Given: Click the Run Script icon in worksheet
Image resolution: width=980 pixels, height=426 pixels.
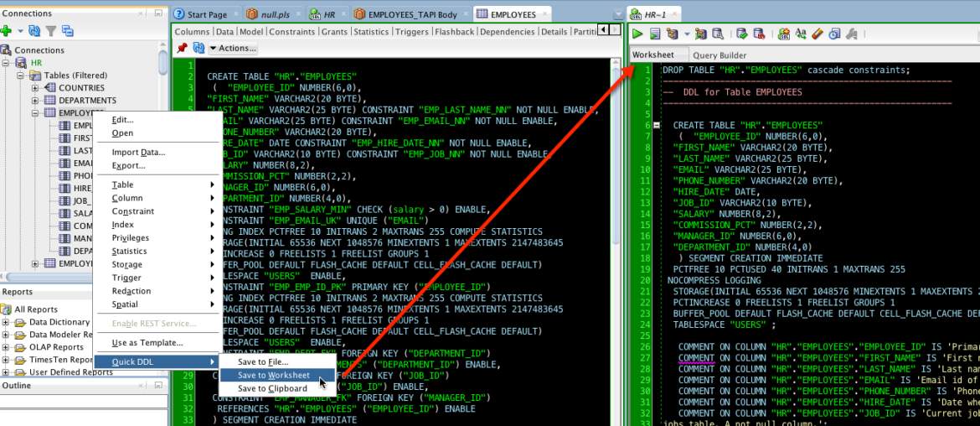Looking at the screenshot, I should point(655,34).
